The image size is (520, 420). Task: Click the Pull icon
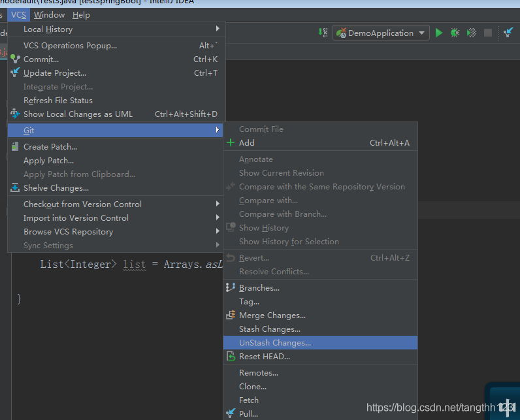231,413
